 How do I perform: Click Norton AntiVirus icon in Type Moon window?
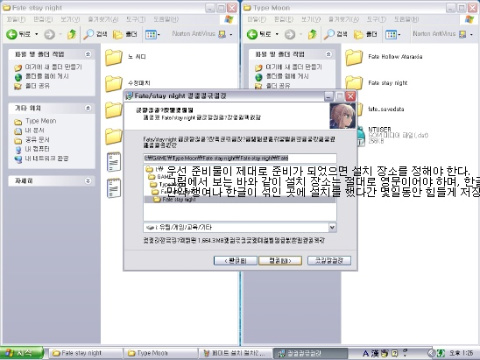[x=463, y=34]
